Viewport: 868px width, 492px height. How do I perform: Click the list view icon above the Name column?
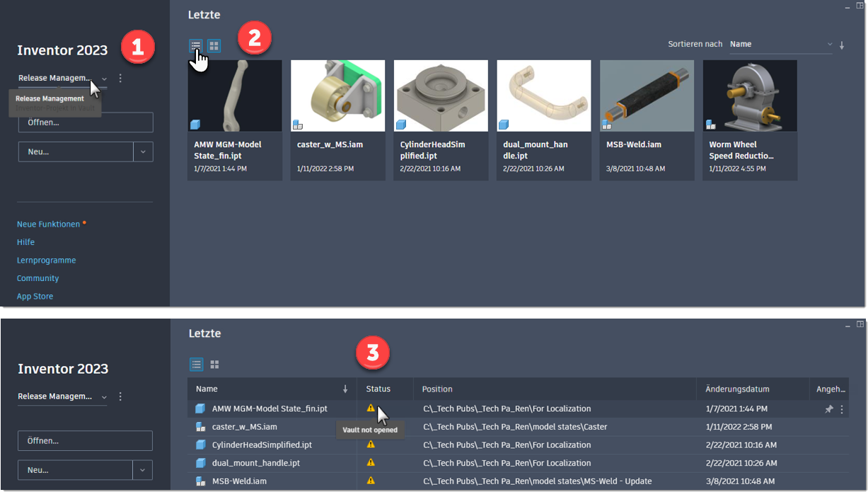point(197,365)
